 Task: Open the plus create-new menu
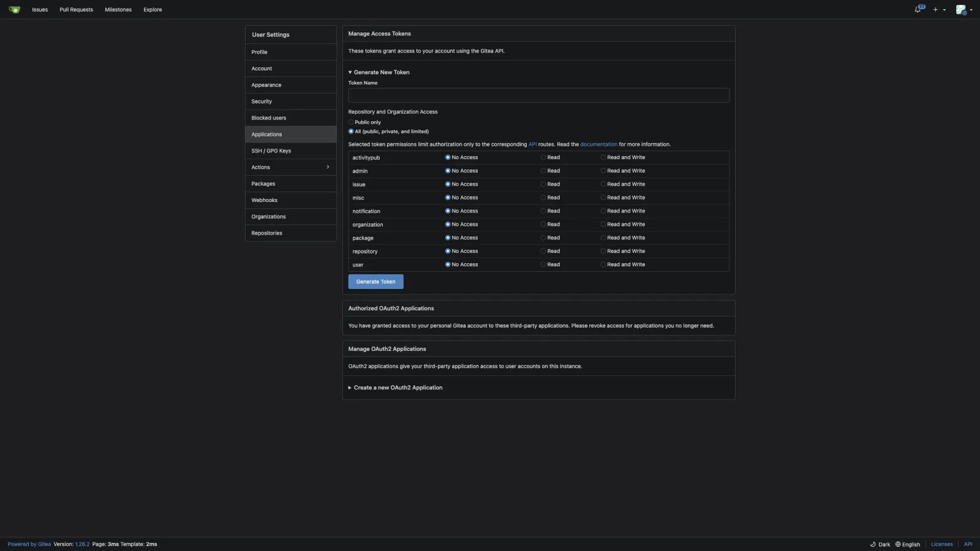point(939,10)
